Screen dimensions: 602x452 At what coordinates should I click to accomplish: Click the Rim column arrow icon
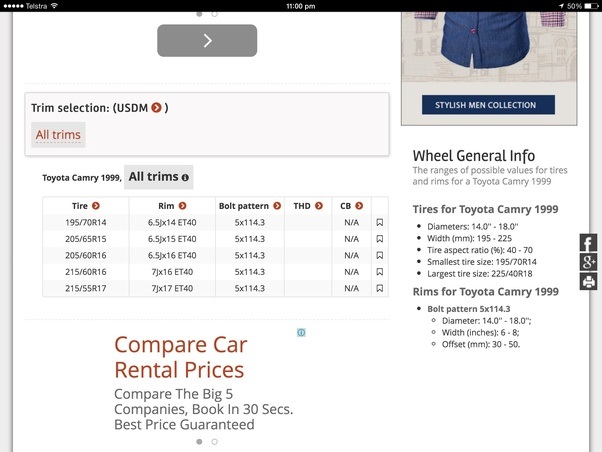tap(182, 206)
